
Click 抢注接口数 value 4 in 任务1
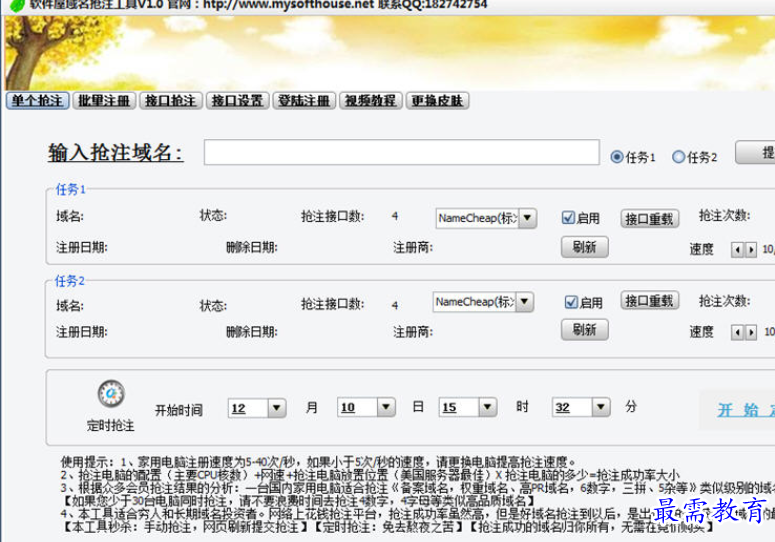pyautogui.click(x=395, y=216)
